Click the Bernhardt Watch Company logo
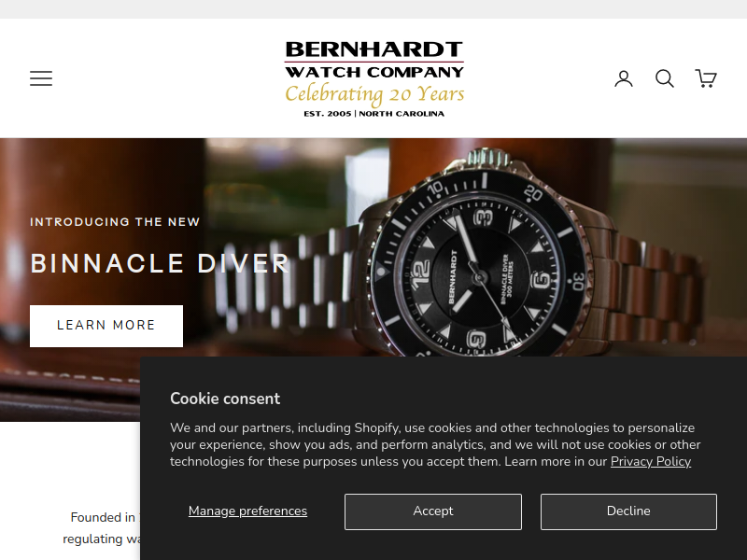This screenshot has height=560, width=747. pos(374,79)
